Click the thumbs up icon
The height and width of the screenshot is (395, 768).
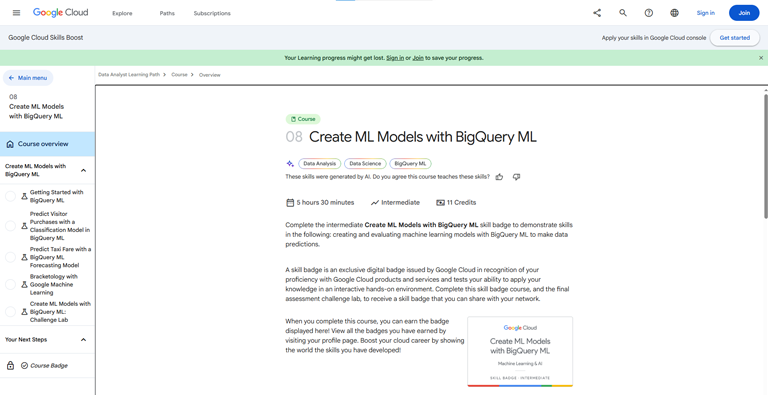pos(499,177)
